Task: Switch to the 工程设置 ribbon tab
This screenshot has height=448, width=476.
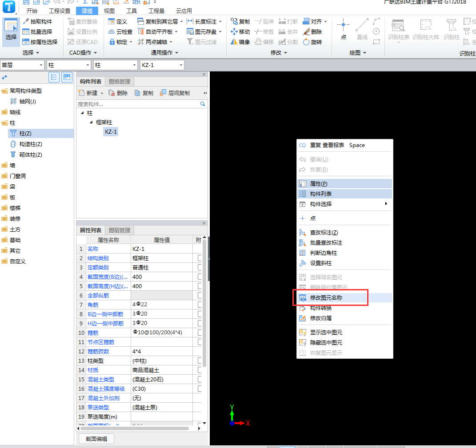Action: 60,11
